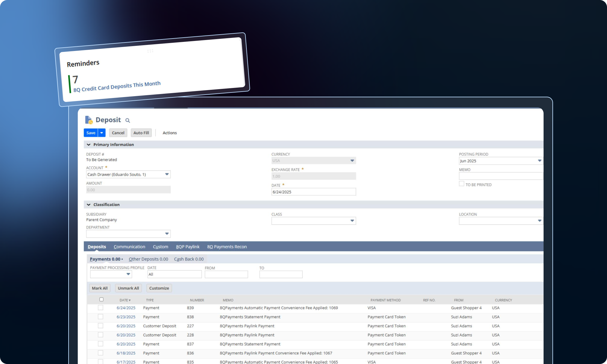Click into the Memo input field
The width and height of the screenshot is (607, 364).
(x=501, y=176)
